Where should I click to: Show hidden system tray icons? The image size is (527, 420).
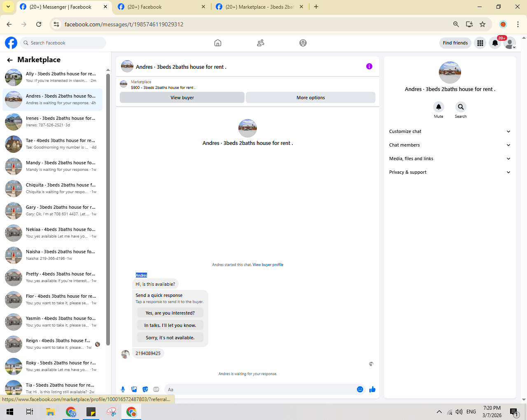(439, 412)
